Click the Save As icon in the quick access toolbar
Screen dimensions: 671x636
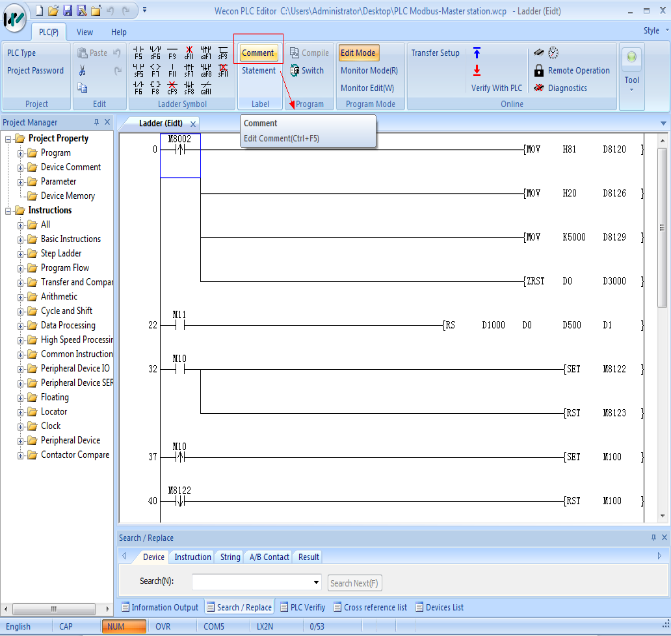tap(81, 11)
